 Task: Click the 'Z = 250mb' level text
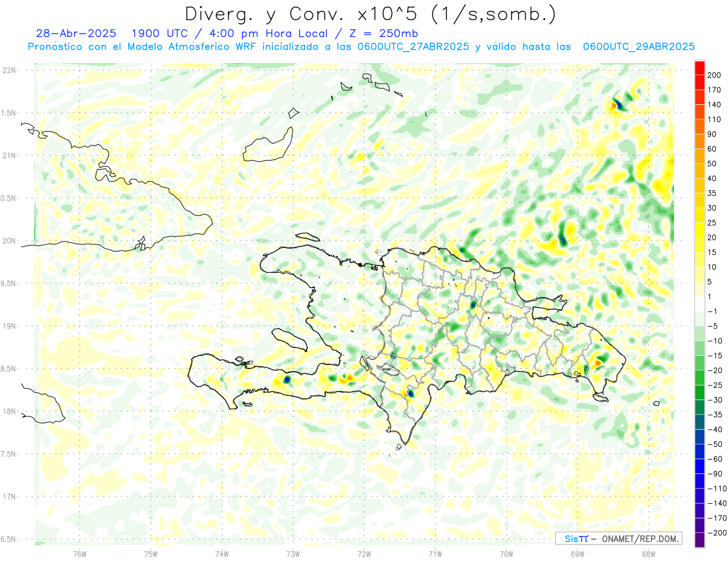click(x=385, y=33)
